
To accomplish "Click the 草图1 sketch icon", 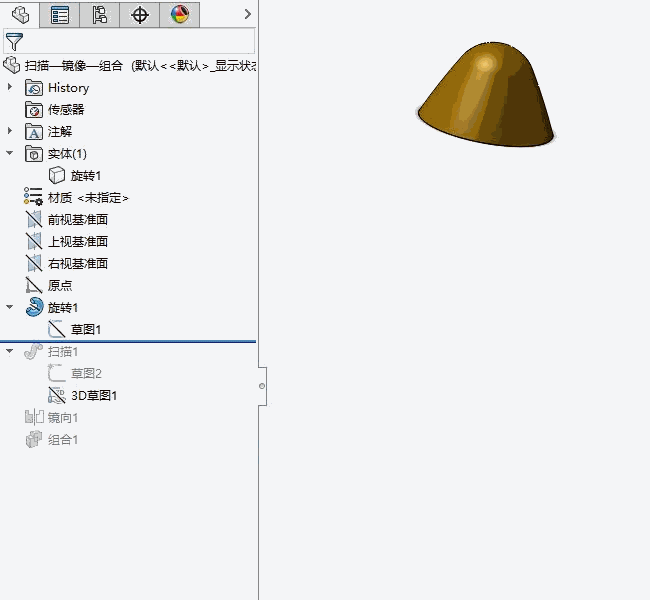I will [57, 329].
